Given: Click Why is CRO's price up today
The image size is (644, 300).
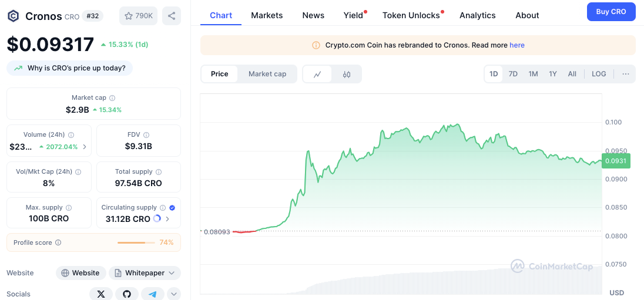Looking at the screenshot, I should tap(70, 68).
